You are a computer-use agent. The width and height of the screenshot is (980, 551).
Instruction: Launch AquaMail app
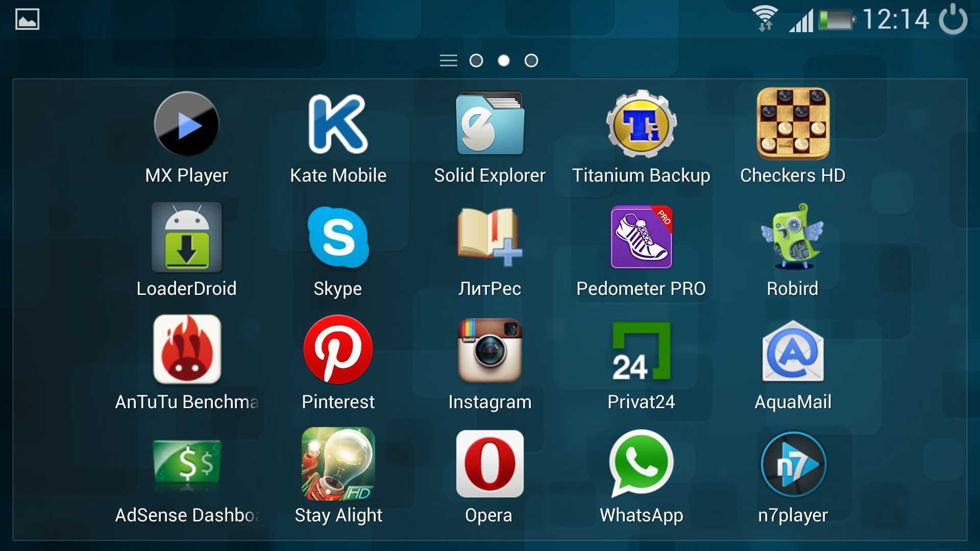pyautogui.click(x=792, y=364)
